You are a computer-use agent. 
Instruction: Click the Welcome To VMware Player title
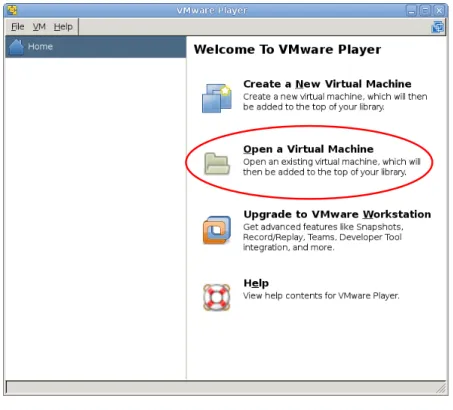click(287, 49)
